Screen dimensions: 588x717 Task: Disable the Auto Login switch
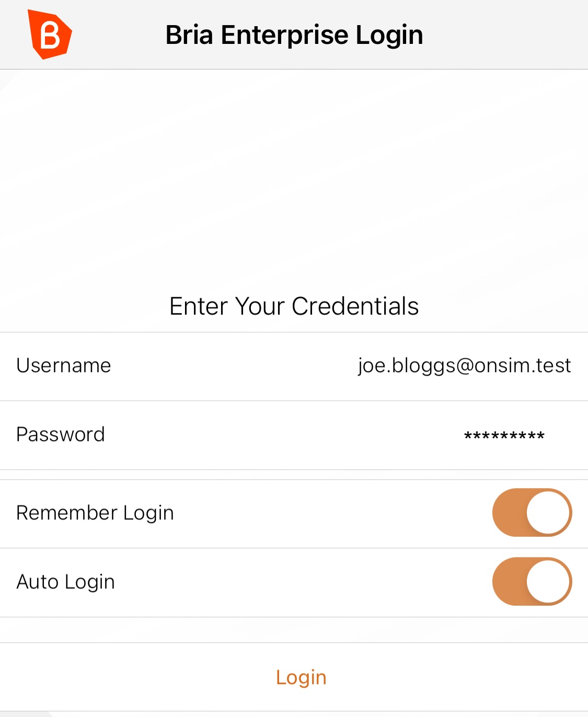pos(532,582)
